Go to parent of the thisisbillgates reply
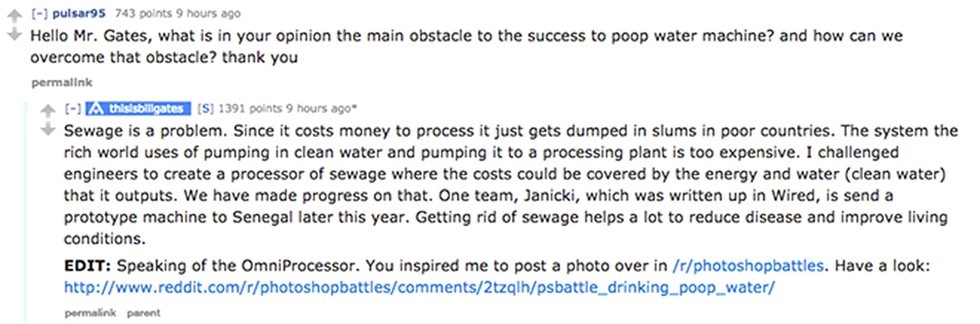The width and height of the screenshot is (980, 324). (x=143, y=313)
